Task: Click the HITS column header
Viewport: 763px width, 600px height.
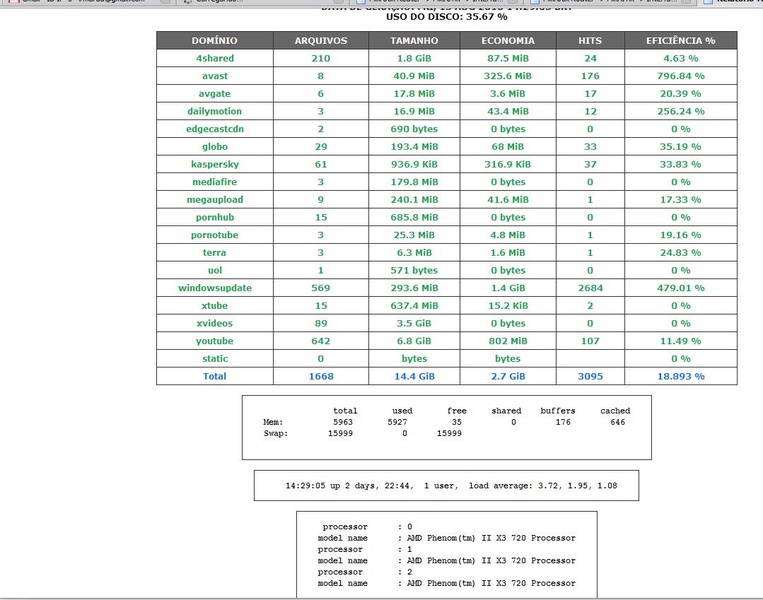Action: (590, 40)
